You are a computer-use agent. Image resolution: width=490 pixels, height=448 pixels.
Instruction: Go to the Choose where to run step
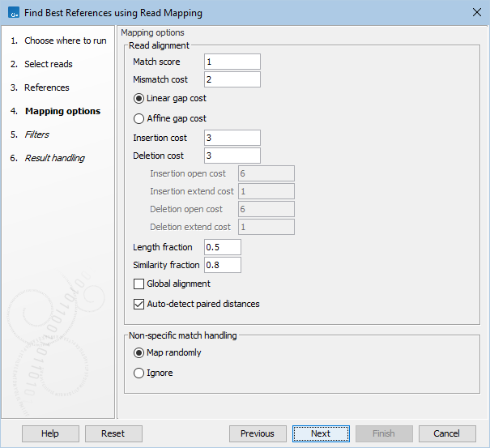tap(65, 41)
